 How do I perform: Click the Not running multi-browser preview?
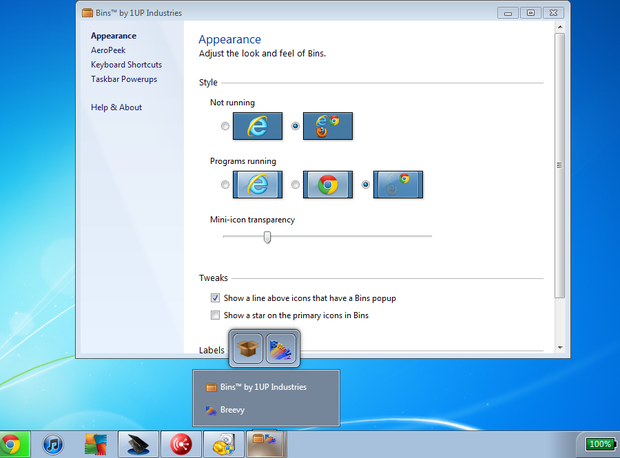(328, 126)
